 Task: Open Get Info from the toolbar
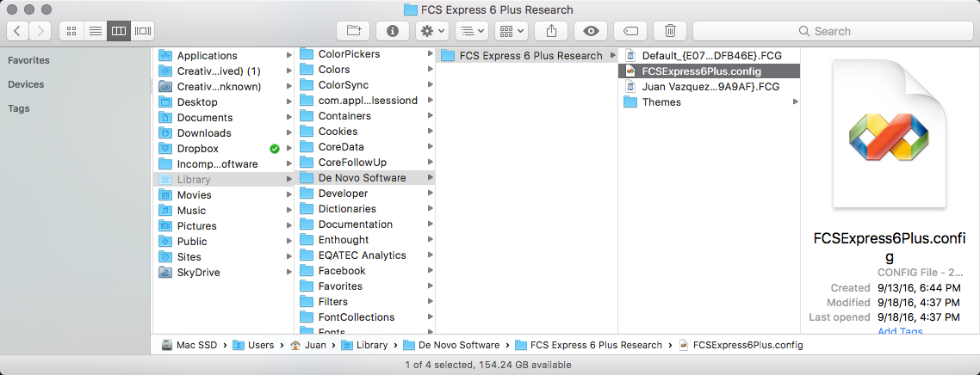click(393, 31)
